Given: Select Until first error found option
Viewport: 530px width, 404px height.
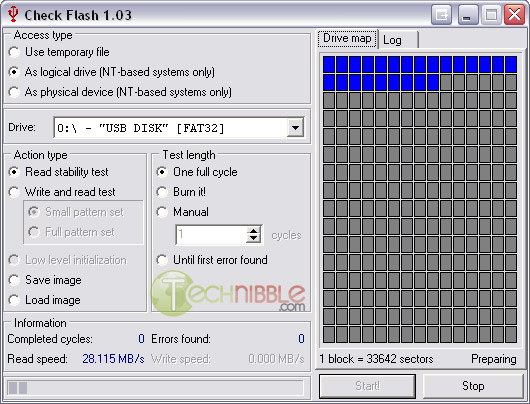Looking at the screenshot, I should pyautogui.click(x=162, y=260).
